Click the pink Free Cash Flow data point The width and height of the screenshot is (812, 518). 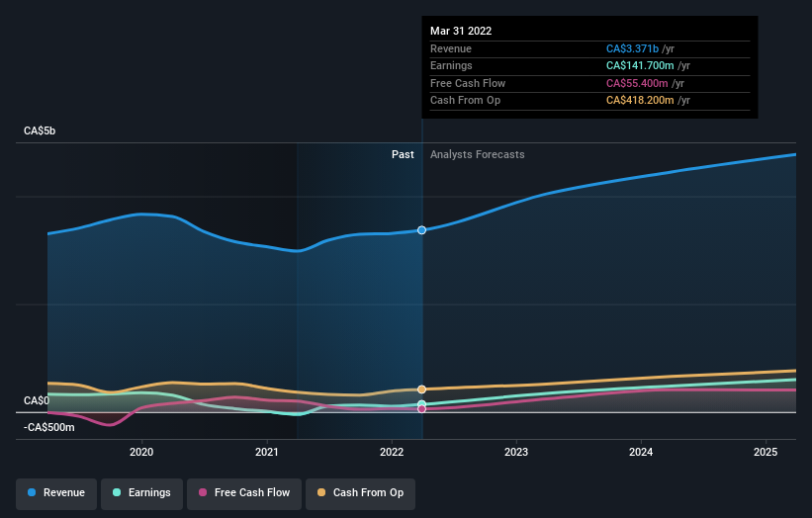pyautogui.click(x=422, y=409)
